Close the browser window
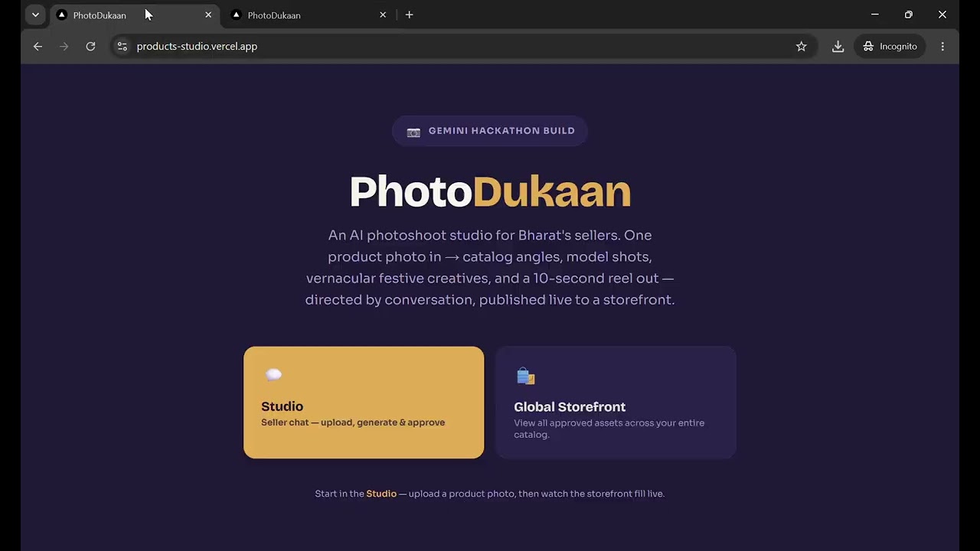 [x=942, y=15]
